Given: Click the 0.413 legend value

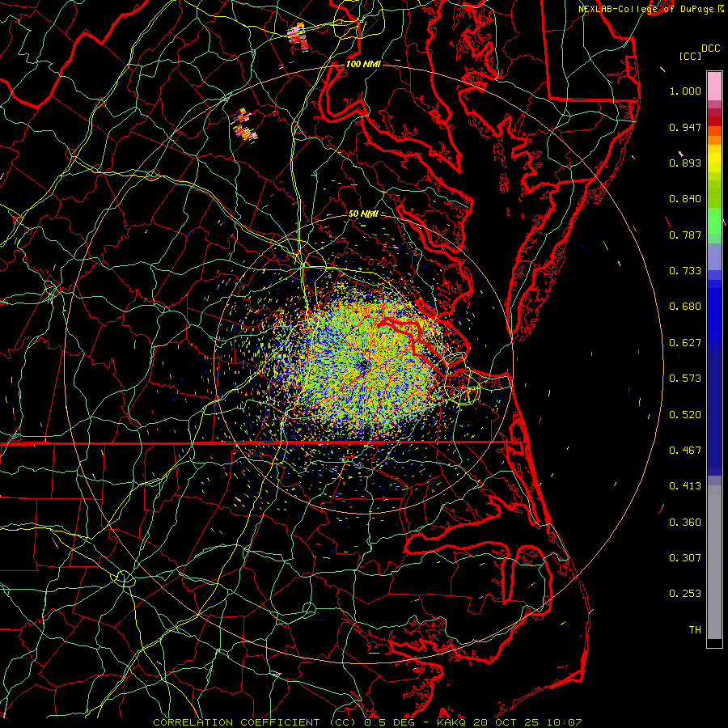Looking at the screenshot, I should 685,486.
